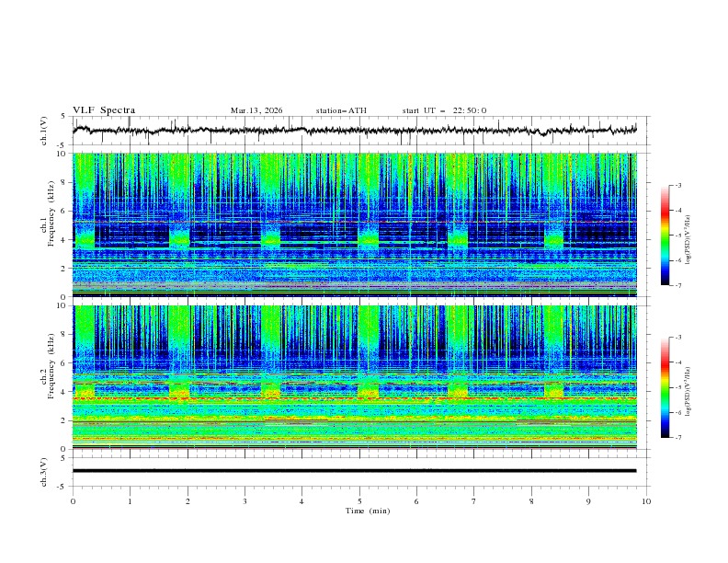This screenshot has height=563, width=728.
Task: Click the "ch.3(V)" axis label
Action: (x=44, y=472)
